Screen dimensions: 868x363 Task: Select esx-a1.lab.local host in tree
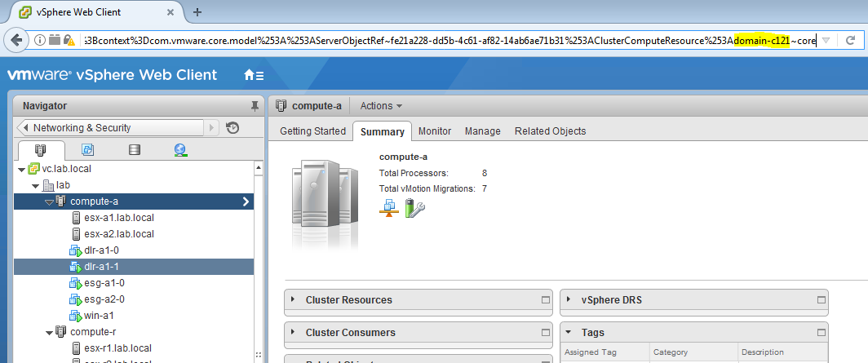(119, 218)
